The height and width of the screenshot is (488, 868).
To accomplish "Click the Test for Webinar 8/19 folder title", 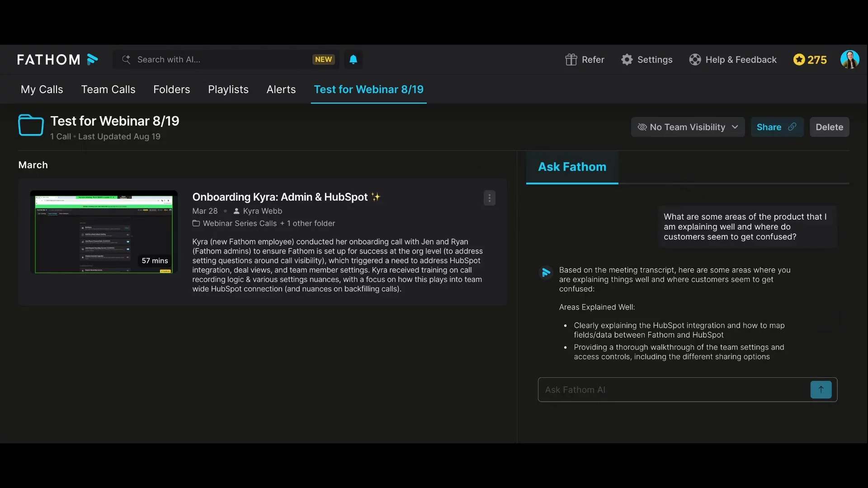I will pyautogui.click(x=115, y=121).
